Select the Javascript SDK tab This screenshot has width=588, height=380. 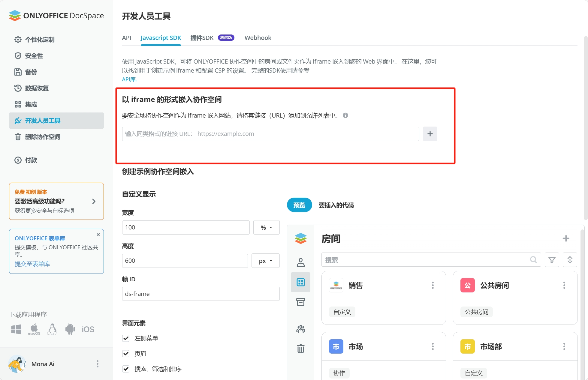click(161, 38)
